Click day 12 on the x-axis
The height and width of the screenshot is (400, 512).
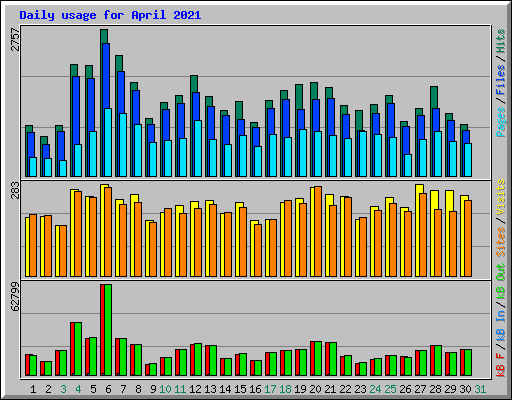195,389
